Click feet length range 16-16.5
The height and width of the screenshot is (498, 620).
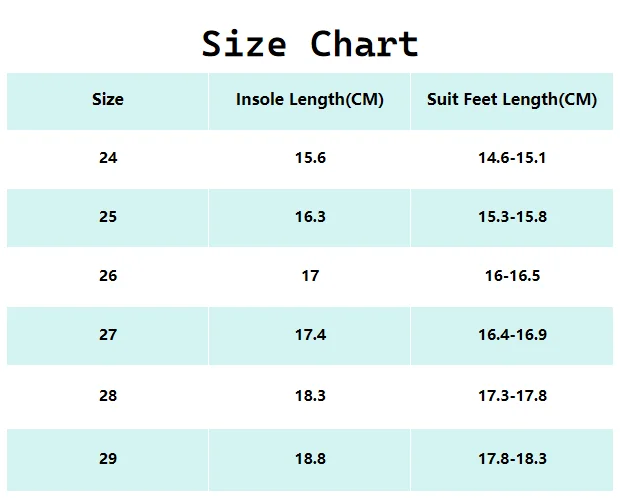coord(512,275)
